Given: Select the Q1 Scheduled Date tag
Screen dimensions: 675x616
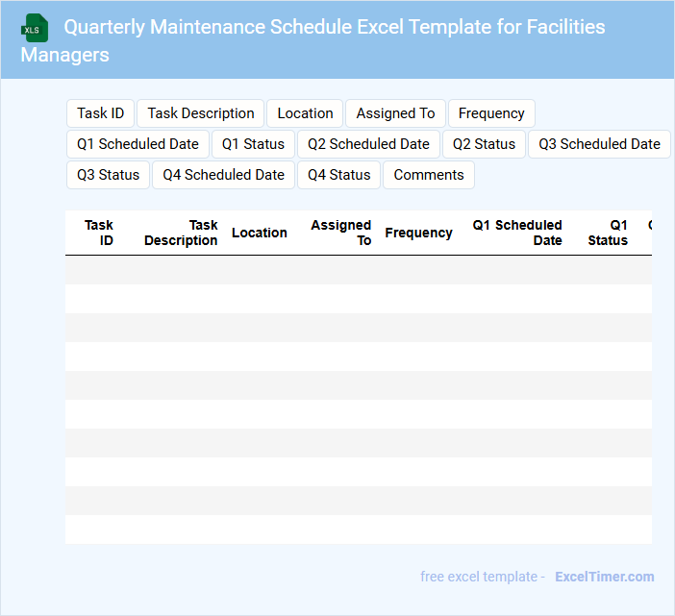Looking at the screenshot, I should tap(137, 144).
